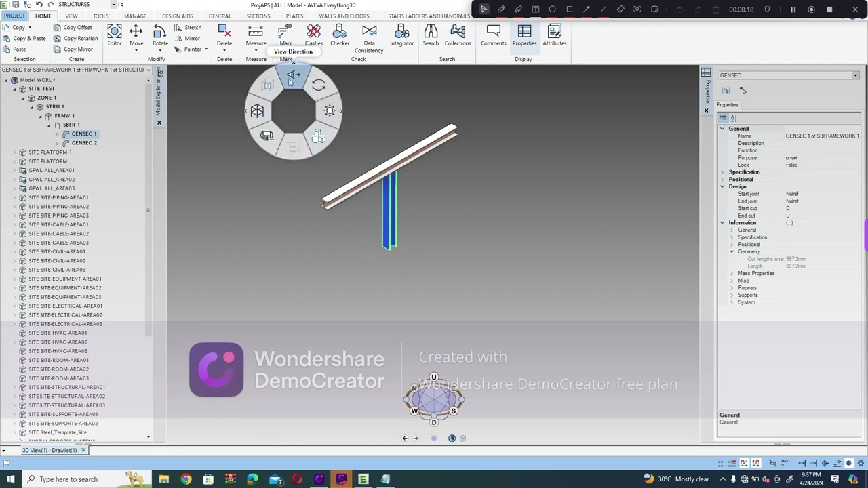The width and height of the screenshot is (868, 488).
Task: Expand the SITE PLATFORM-1 tree node
Action: (14, 152)
